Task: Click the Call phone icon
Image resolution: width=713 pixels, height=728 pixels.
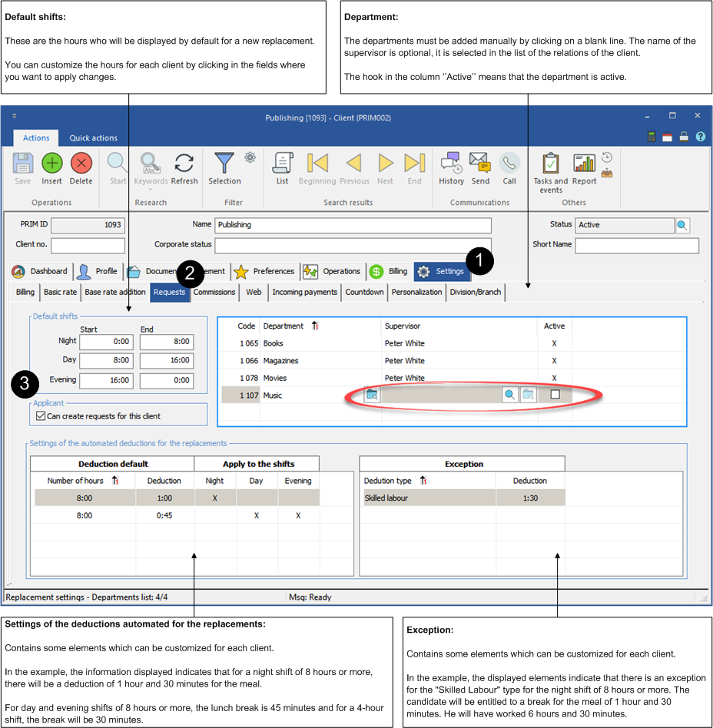Action: coord(509,164)
